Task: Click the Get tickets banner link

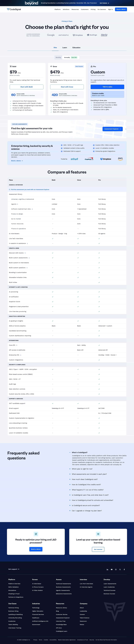Action: [x=104, y=3]
